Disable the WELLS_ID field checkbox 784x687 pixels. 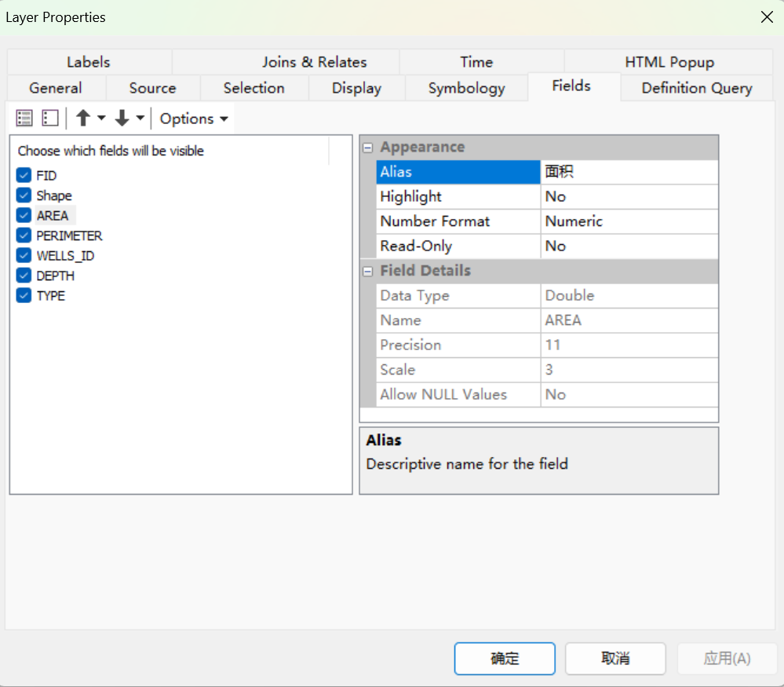24,255
